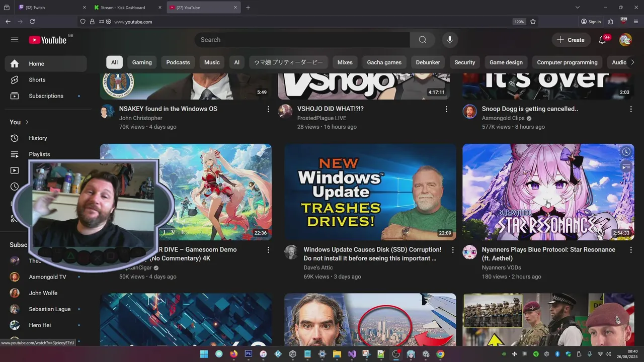Screen dimensions: 644x362
Task: Click the browser address bar URL
Action: (133, 22)
